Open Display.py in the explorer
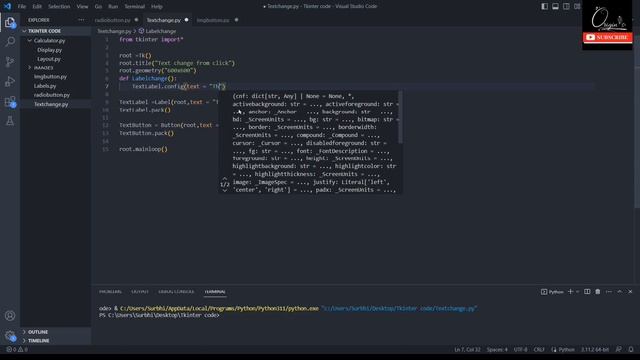Screen dimensions: 640x360 49,50
